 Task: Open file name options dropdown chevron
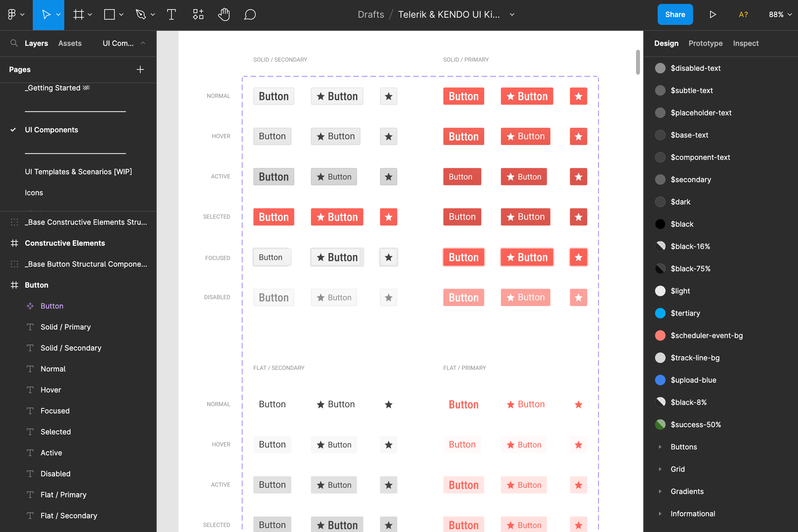(512, 14)
